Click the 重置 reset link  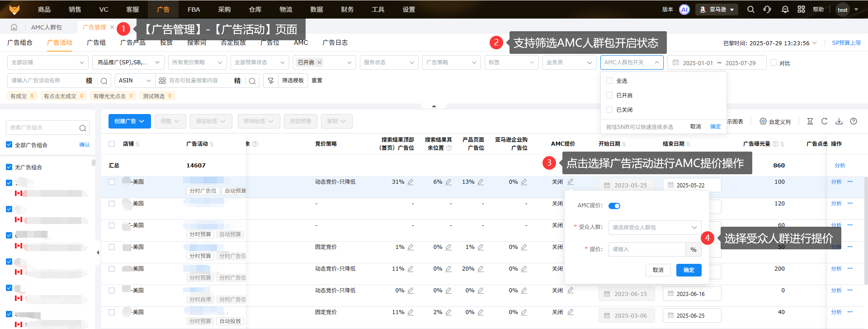pyautogui.click(x=317, y=81)
